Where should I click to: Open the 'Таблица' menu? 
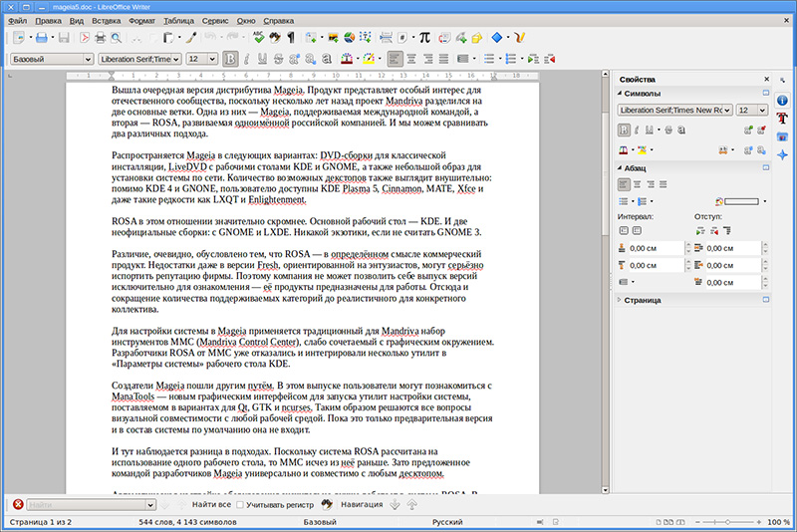point(179,21)
